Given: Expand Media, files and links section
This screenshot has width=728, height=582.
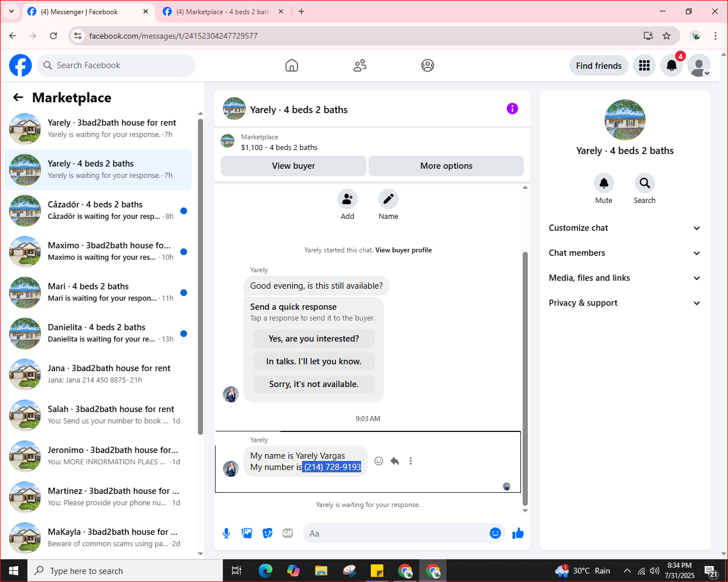Looking at the screenshot, I should click(x=625, y=278).
